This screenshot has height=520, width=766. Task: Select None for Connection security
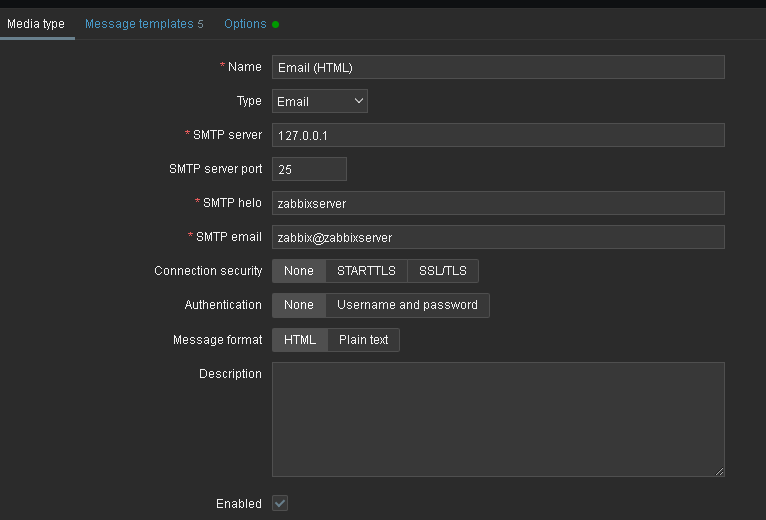298,271
